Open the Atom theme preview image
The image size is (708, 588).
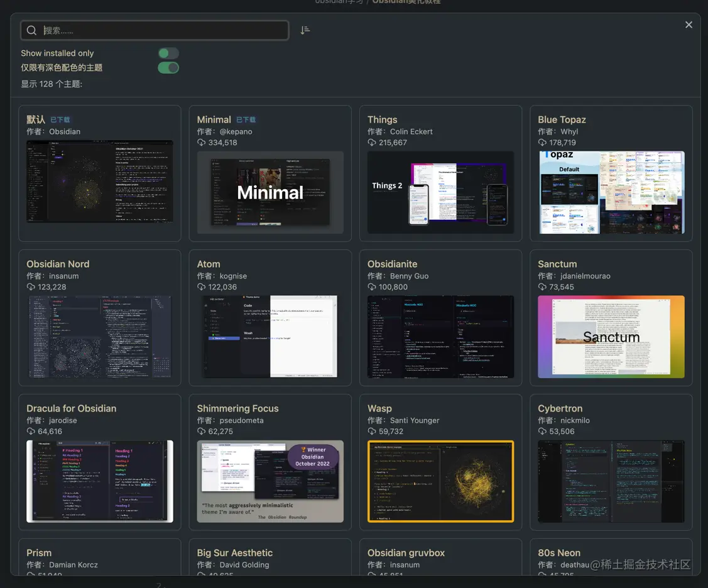[x=270, y=337]
